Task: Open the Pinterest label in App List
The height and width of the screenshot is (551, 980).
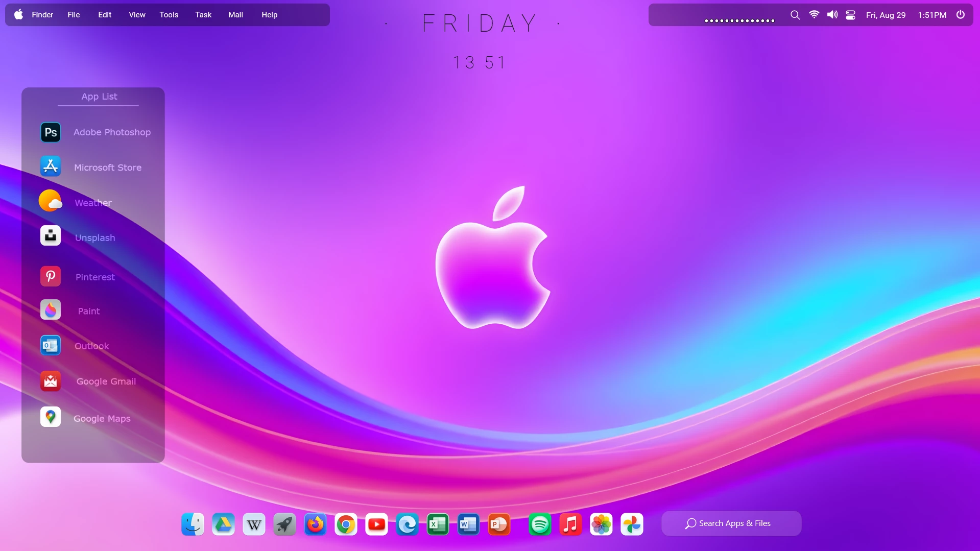Action: click(x=95, y=277)
